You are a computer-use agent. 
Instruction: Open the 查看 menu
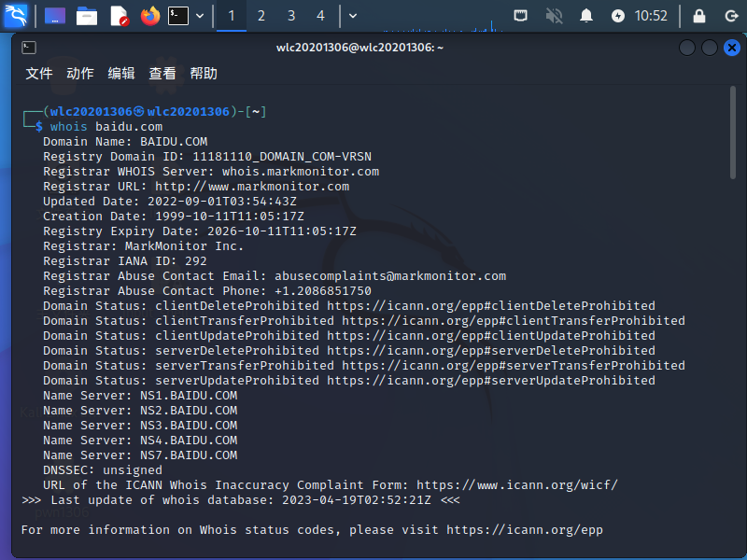[x=162, y=74]
